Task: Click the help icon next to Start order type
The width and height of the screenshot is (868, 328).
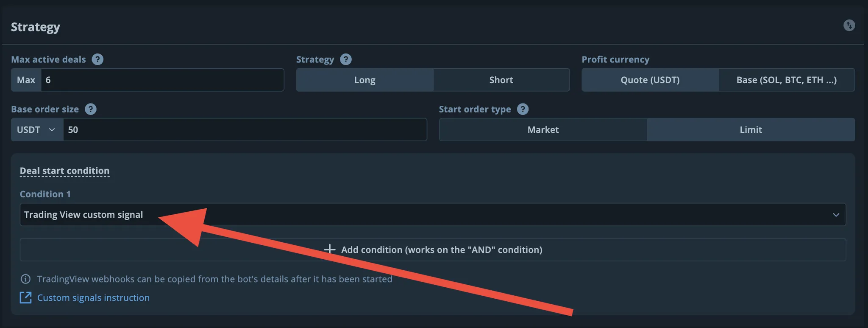Action: 523,109
